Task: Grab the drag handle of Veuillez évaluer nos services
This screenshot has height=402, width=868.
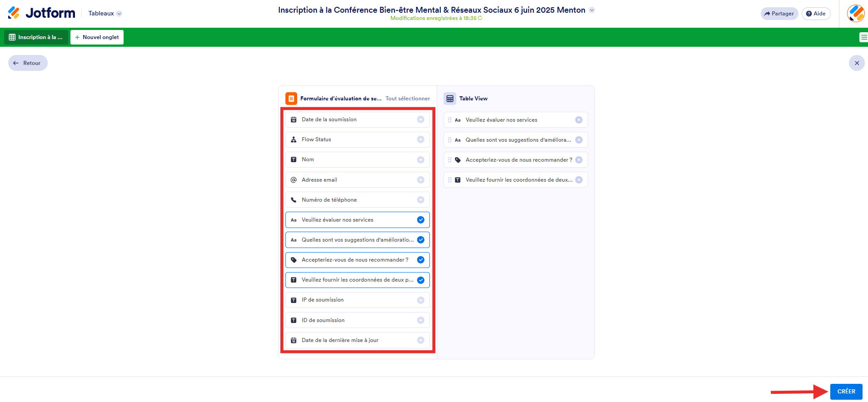Action: 449,120
